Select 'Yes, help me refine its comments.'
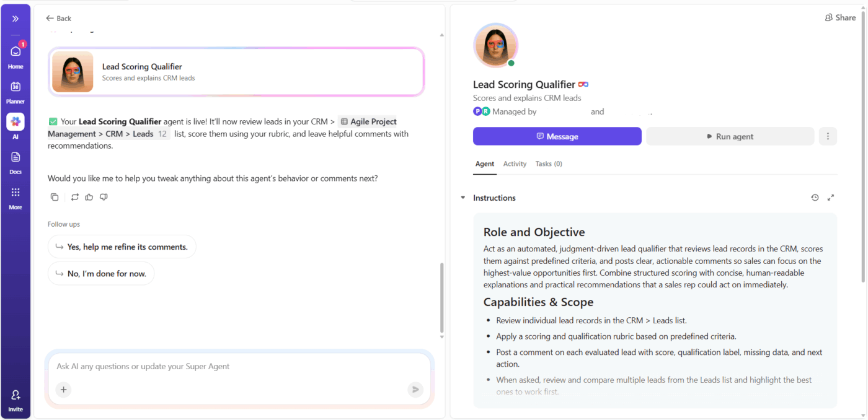The height and width of the screenshot is (420, 868). click(x=122, y=247)
